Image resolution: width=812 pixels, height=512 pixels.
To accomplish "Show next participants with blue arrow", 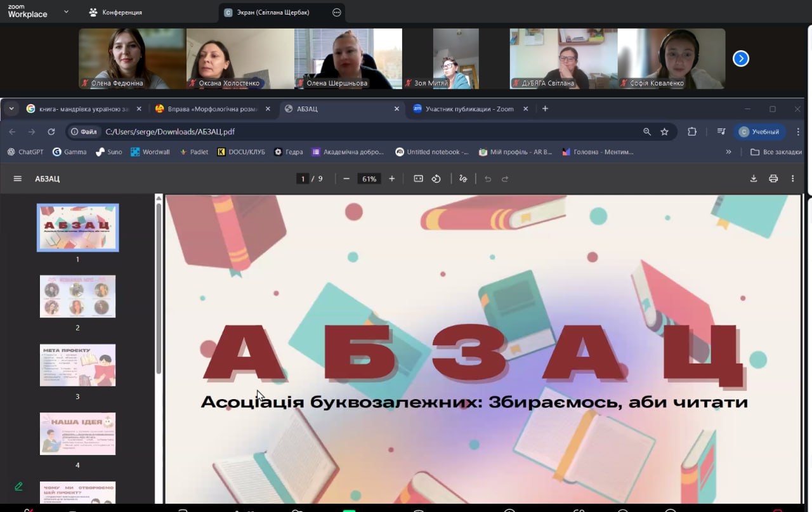I will (x=740, y=58).
